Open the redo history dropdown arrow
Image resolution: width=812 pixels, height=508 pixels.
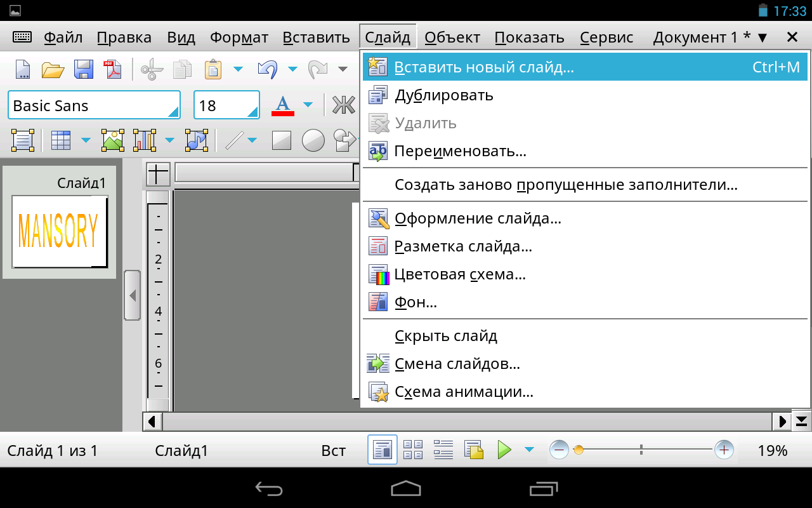[343, 69]
